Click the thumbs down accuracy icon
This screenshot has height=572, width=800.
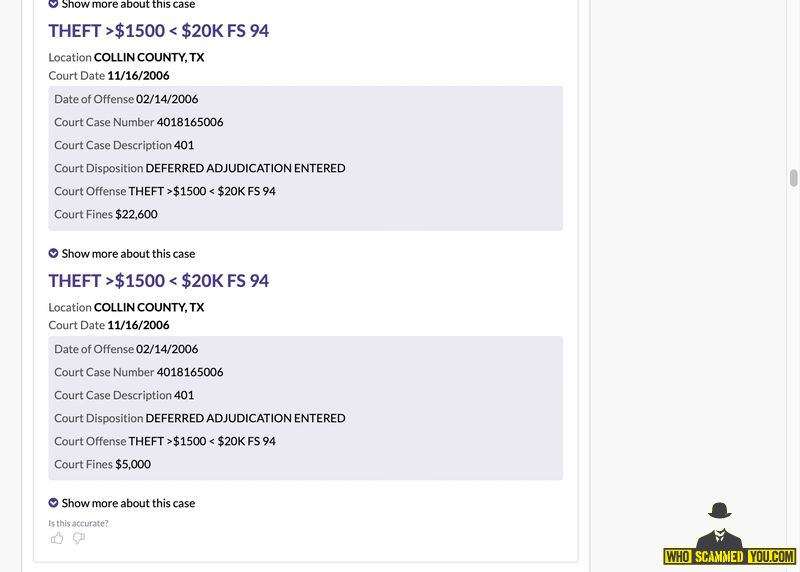[79, 538]
